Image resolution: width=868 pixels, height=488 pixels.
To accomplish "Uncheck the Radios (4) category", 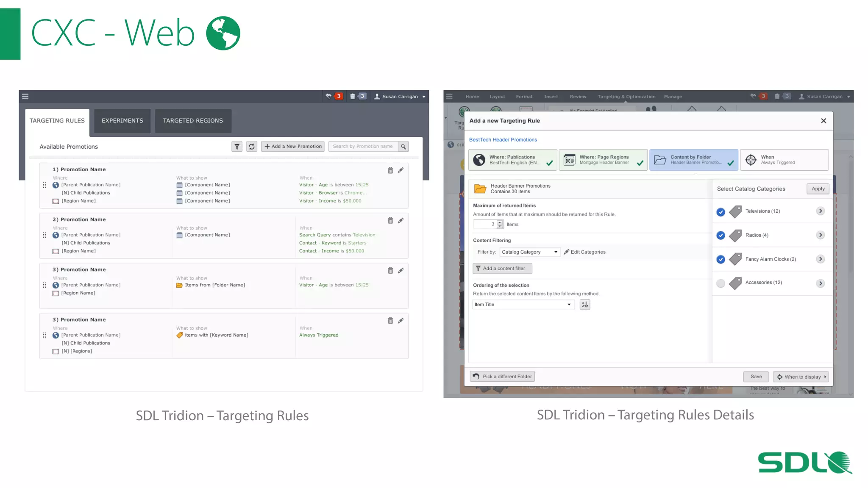I will click(721, 236).
